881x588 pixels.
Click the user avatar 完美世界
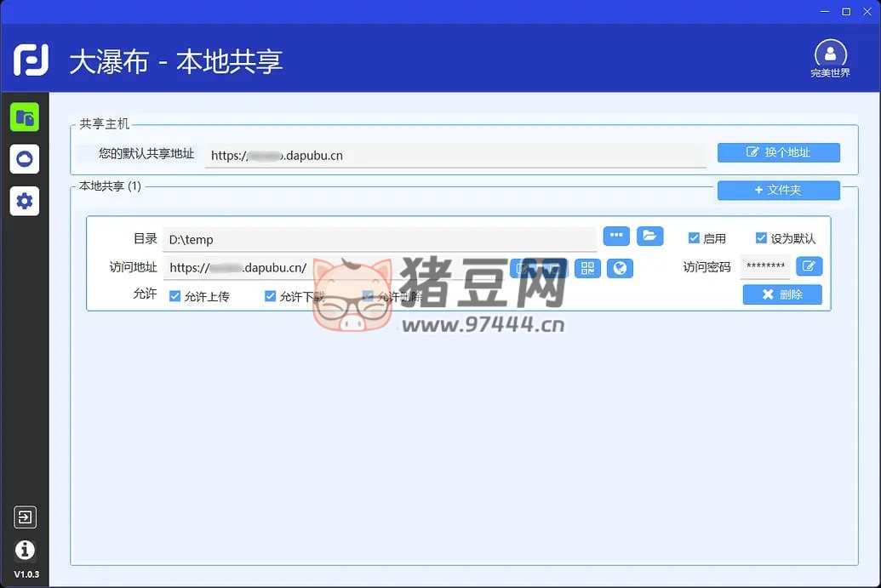[830, 59]
